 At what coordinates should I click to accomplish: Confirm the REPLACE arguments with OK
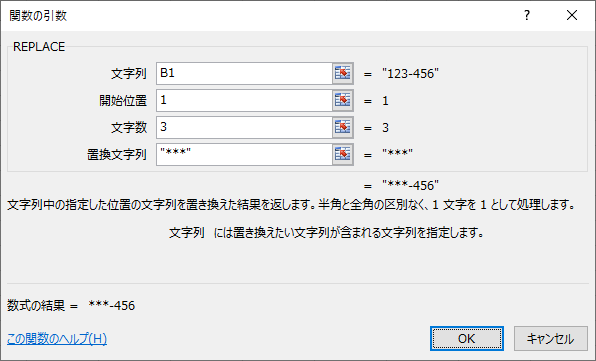[x=467, y=338]
